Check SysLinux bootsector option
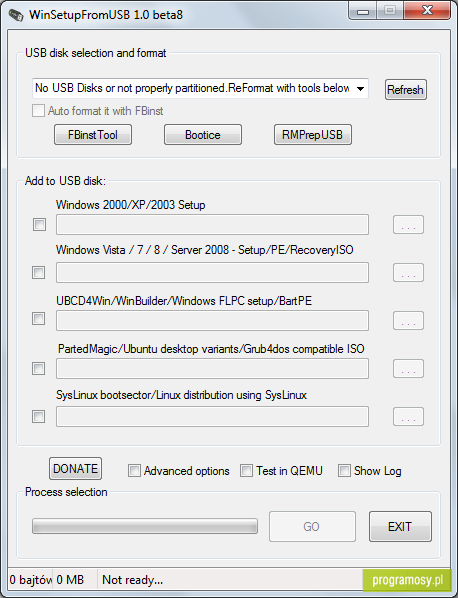The width and height of the screenshot is (458, 598). (39, 416)
